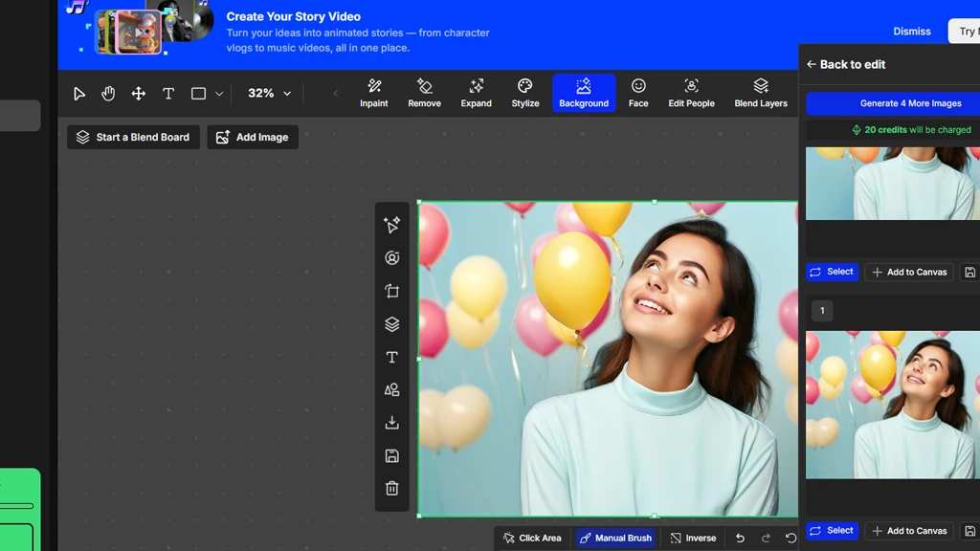Select the pointer arrow tool
Screen dimensions: 980x551
79,94
